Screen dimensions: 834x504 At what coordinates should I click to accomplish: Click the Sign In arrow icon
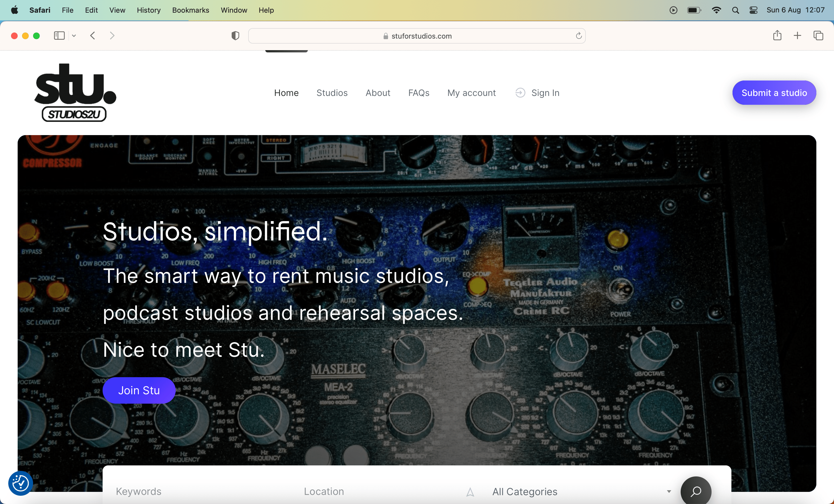520,93
